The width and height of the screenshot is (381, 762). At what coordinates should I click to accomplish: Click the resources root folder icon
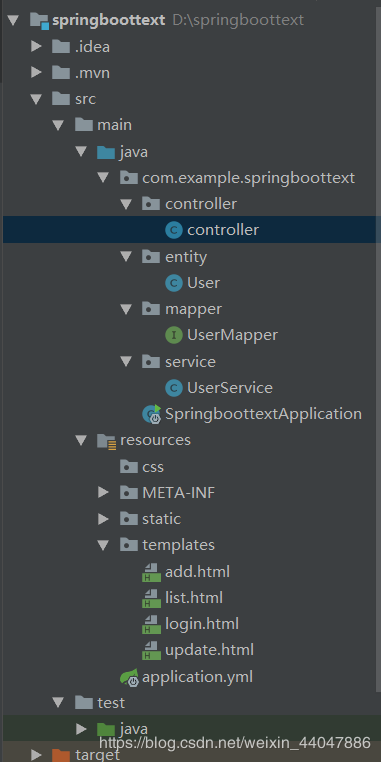tap(106, 441)
